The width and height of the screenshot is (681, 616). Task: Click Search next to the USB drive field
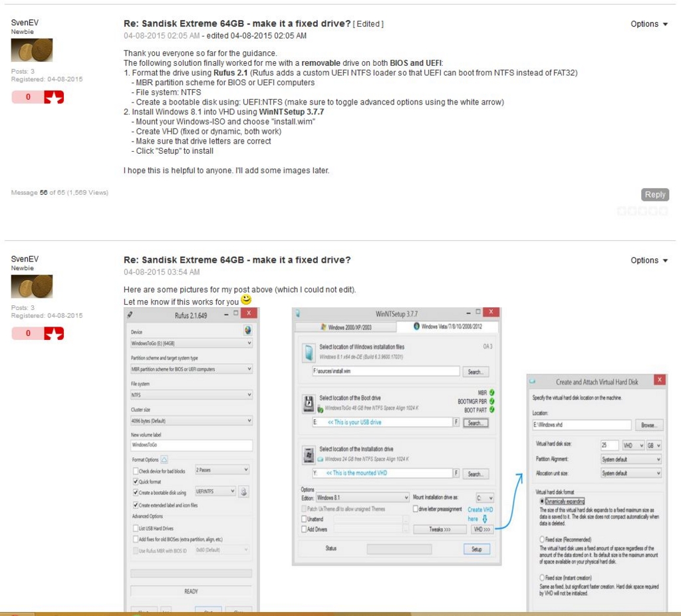coord(476,422)
